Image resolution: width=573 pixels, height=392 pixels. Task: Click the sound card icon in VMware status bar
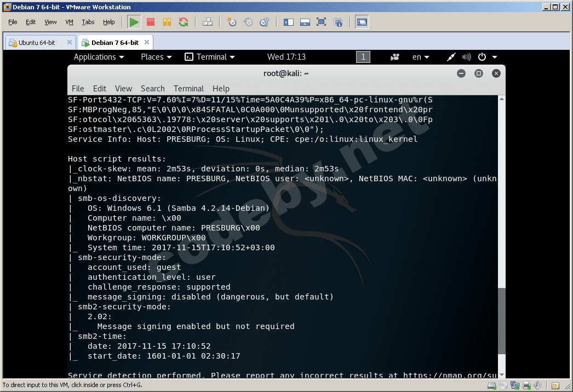point(537,385)
